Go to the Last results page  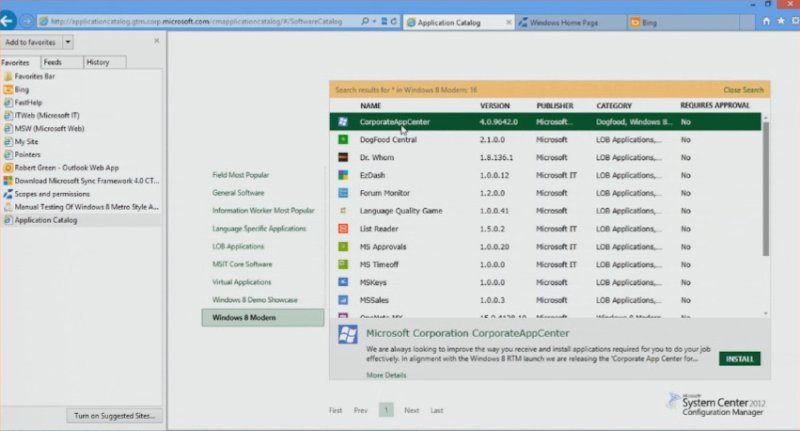pyautogui.click(x=437, y=410)
